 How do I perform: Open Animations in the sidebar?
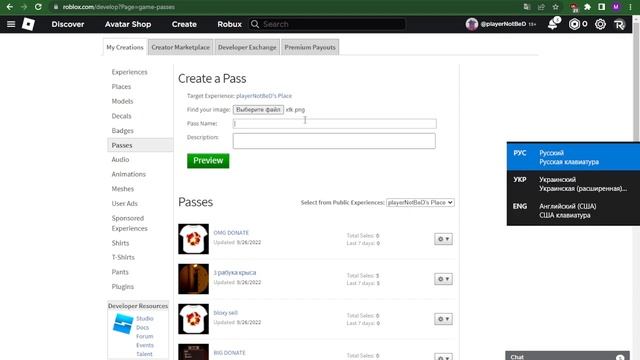[x=129, y=174]
